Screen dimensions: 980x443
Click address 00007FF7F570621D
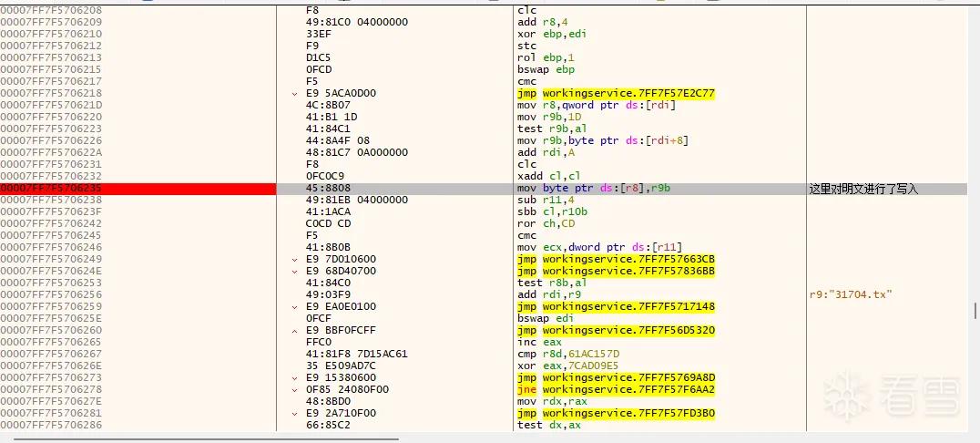click(x=51, y=105)
